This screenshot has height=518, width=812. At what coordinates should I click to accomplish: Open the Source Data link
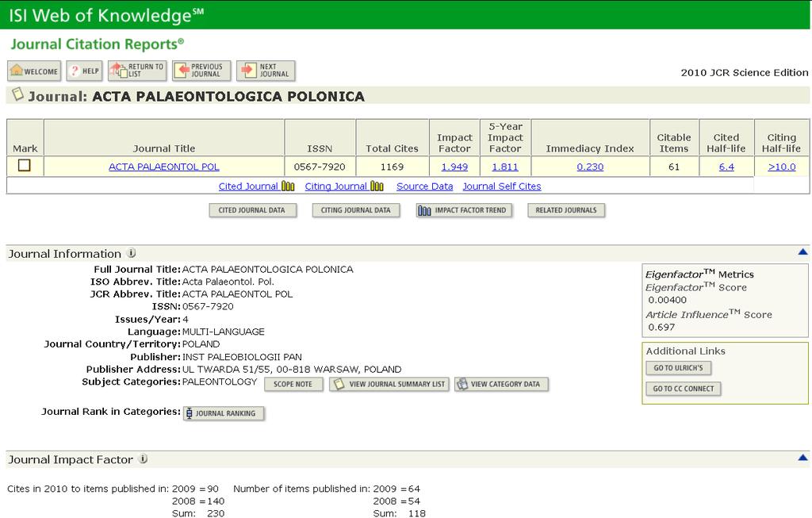(x=425, y=186)
